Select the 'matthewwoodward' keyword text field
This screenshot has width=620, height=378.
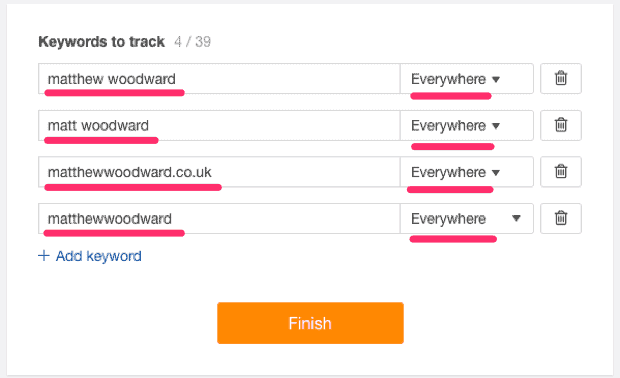point(219,219)
